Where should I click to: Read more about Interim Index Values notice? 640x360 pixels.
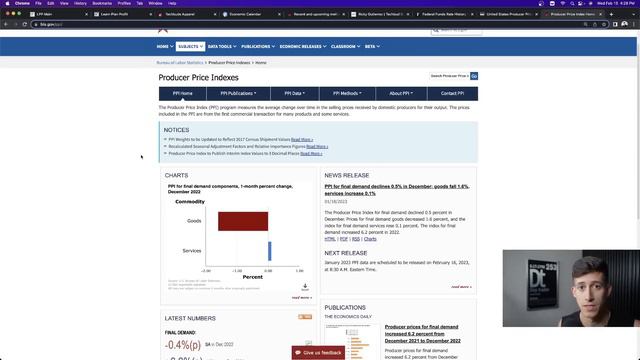click(x=311, y=153)
